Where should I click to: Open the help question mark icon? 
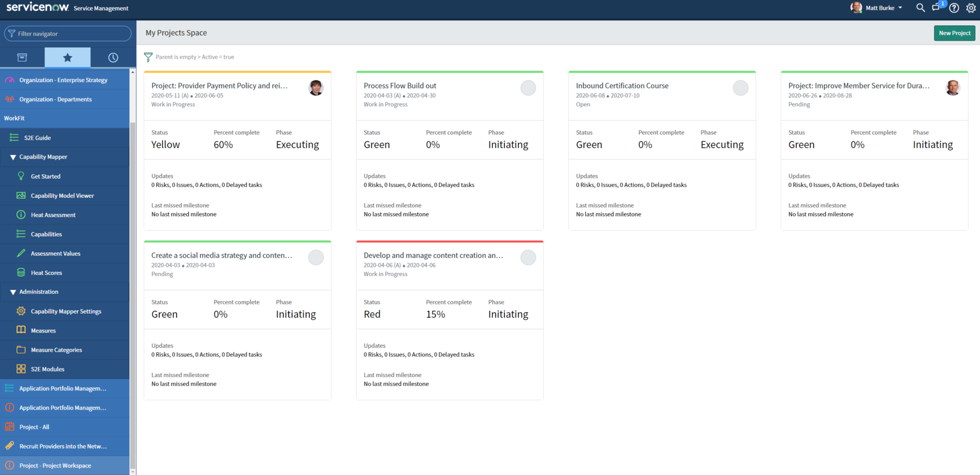click(954, 8)
